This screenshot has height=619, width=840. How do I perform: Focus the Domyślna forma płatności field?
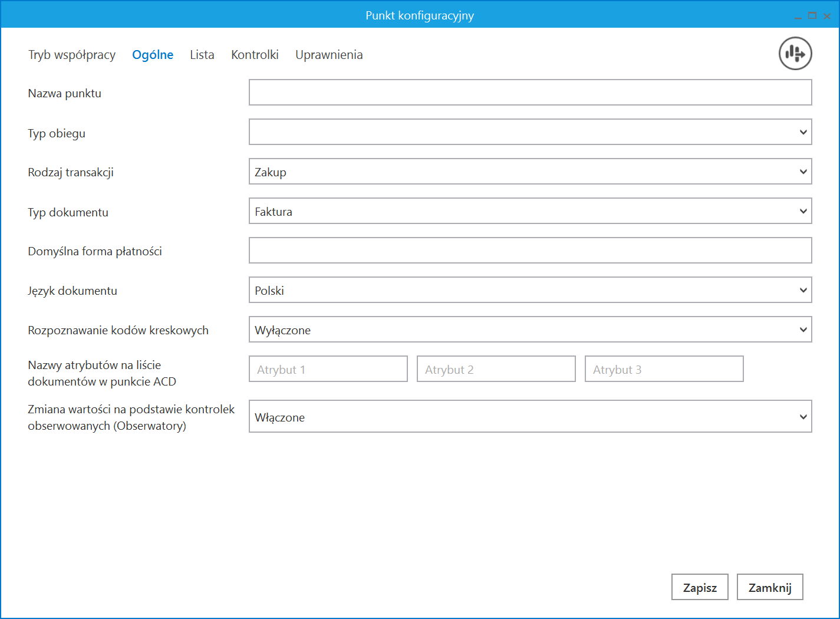pos(530,251)
